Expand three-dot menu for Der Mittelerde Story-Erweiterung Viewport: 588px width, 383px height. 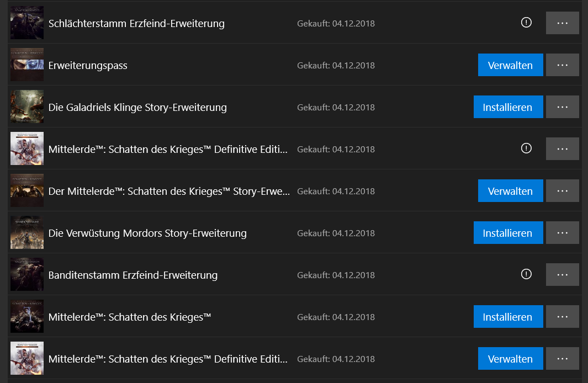click(x=562, y=191)
